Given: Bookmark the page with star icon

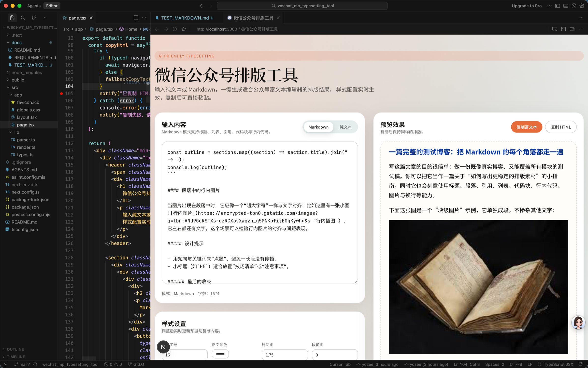Looking at the screenshot, I should click(184, 29).
